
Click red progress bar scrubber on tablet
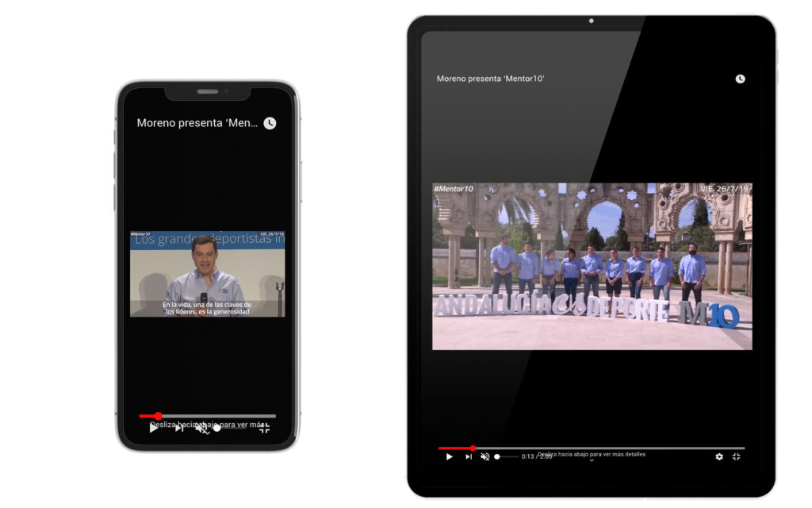coord(473,448)
